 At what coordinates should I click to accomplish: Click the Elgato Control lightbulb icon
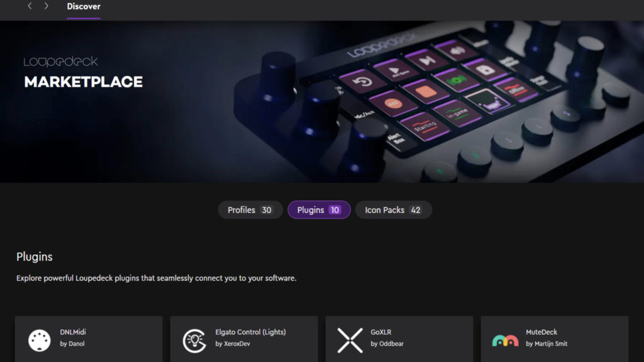[195, 340]
